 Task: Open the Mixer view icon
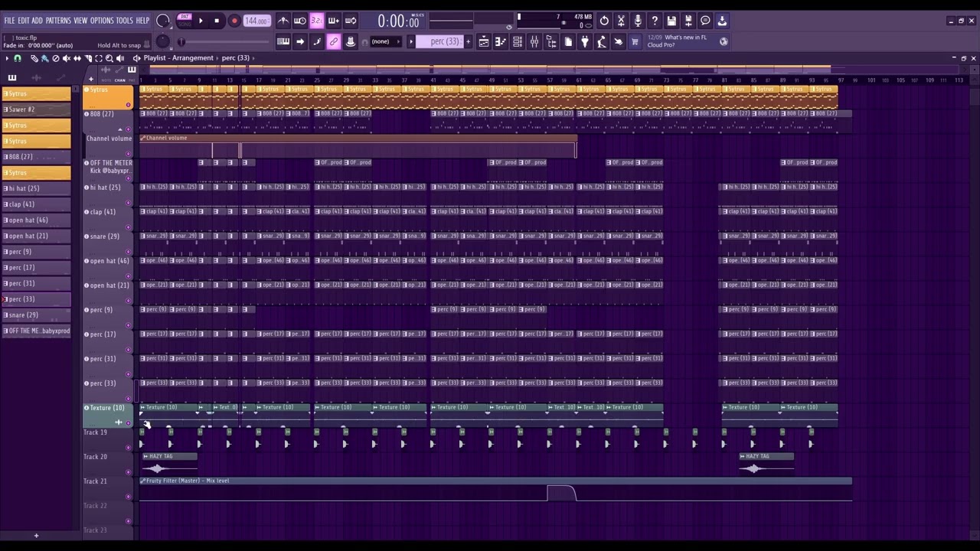coord(534,41)
